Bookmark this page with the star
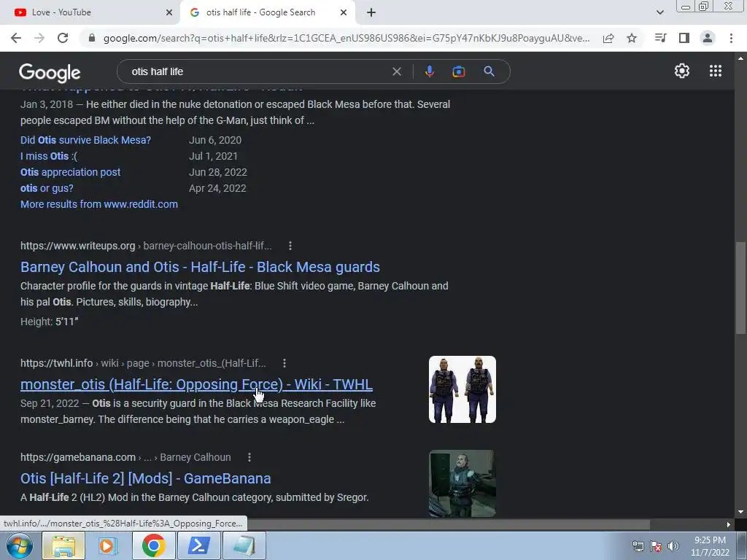The image size is (747, 560). point(632,38)
